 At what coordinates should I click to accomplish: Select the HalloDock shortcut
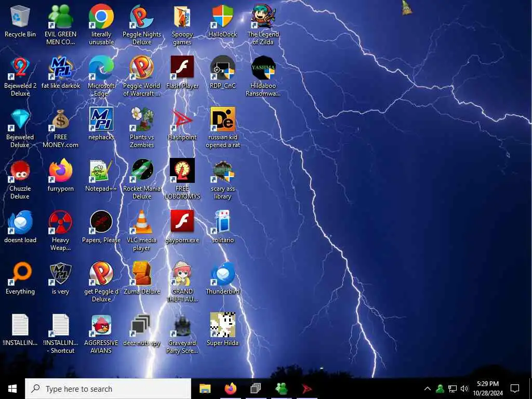pos(222,16)
